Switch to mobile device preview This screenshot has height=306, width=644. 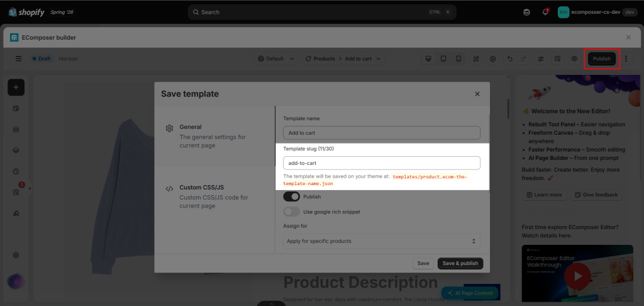pos(458,59)
